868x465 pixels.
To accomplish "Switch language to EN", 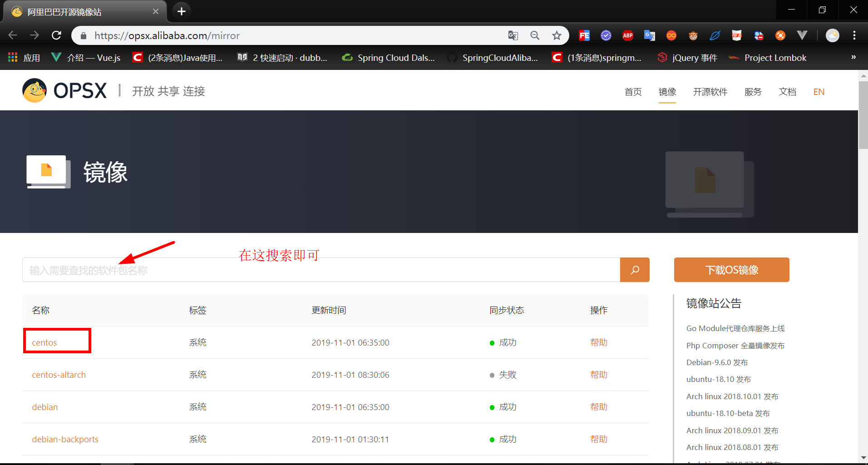I will click(x=819, y=92).
